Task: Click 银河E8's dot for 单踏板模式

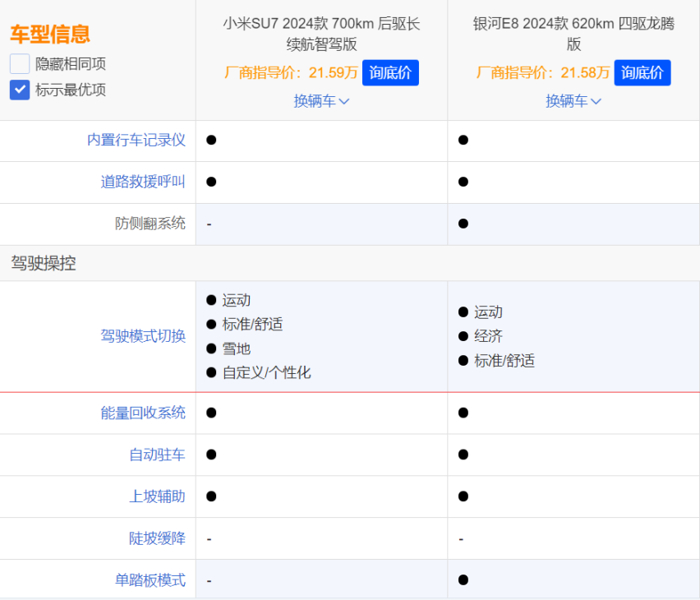Action: pyautogui.click(x=463, y=580)
